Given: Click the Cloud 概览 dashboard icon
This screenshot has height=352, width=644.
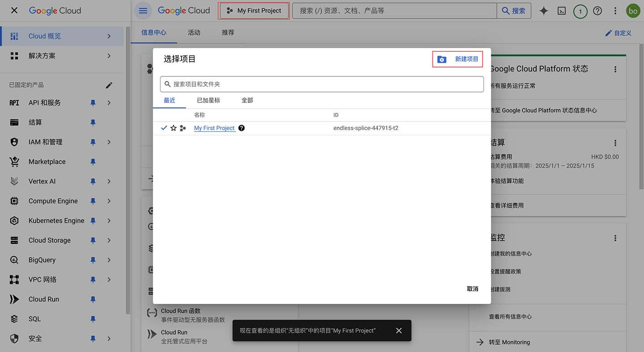Looking at the screenshot, I should tap(14, 36).
